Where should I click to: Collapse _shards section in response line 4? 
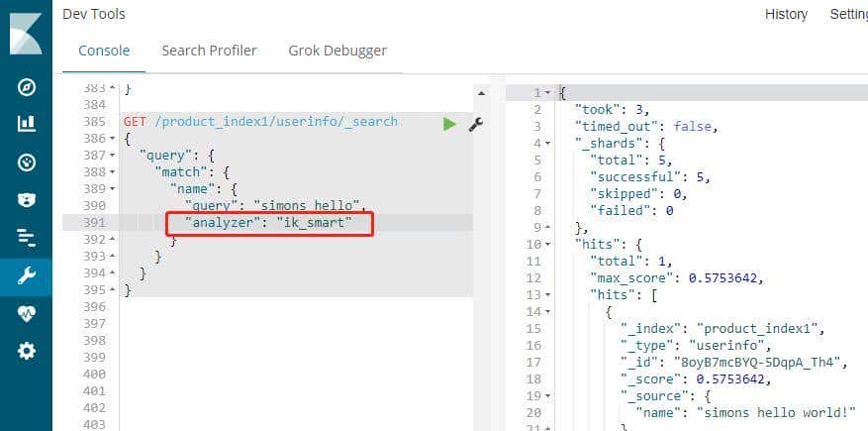coord(548,143)
